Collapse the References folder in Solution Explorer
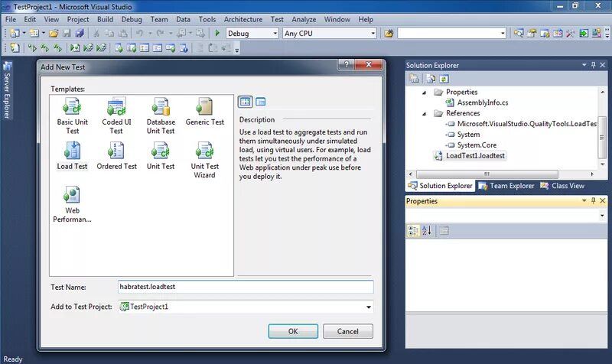The height and width of the screenshot is (364, 612). click(425, 113)
